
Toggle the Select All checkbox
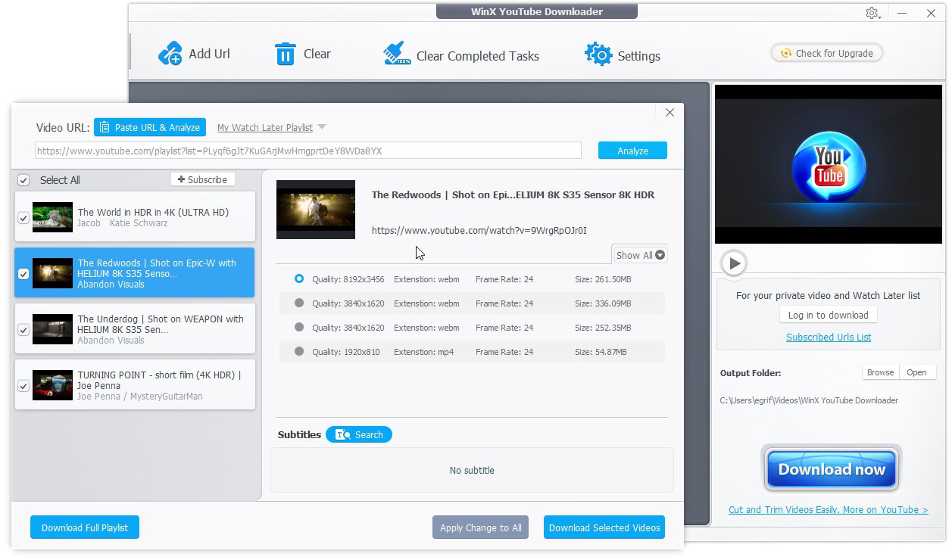pyautogui.click(x=23, y=180)
